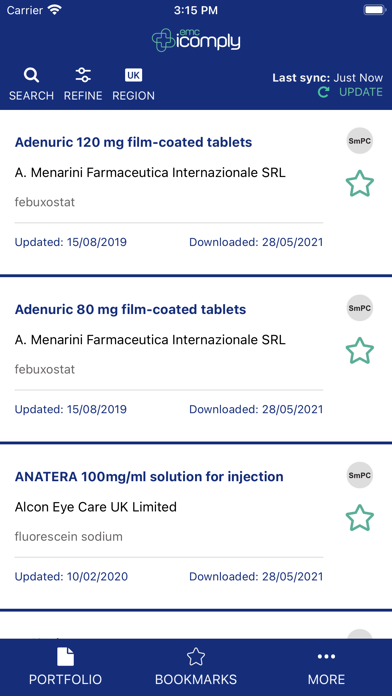Open ANATERA 100mg/ml solution for injection

pyautogui.click(x=149, y=476)
